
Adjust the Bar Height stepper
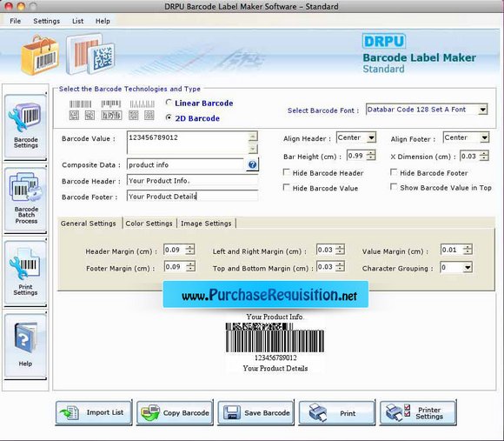point(371,156)
